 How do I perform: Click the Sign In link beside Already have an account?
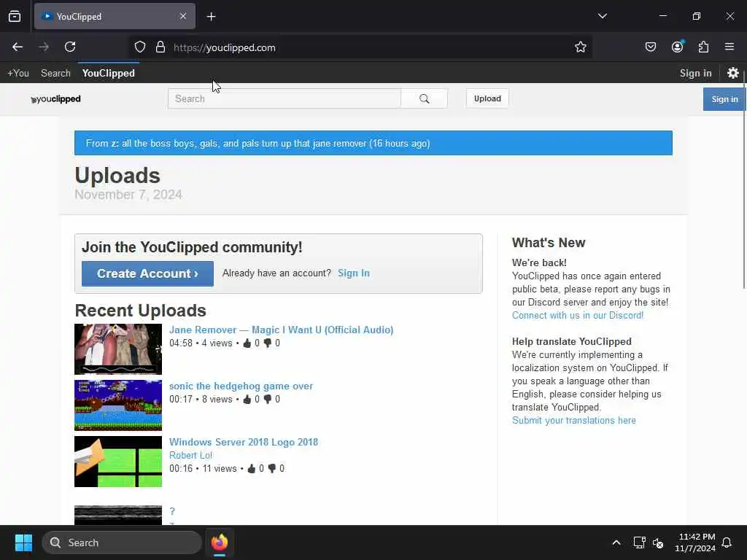pos(354,273)
